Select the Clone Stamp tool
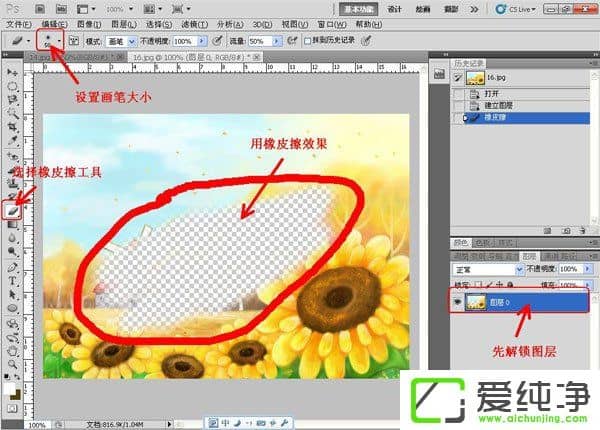 (x=13, y=183)
